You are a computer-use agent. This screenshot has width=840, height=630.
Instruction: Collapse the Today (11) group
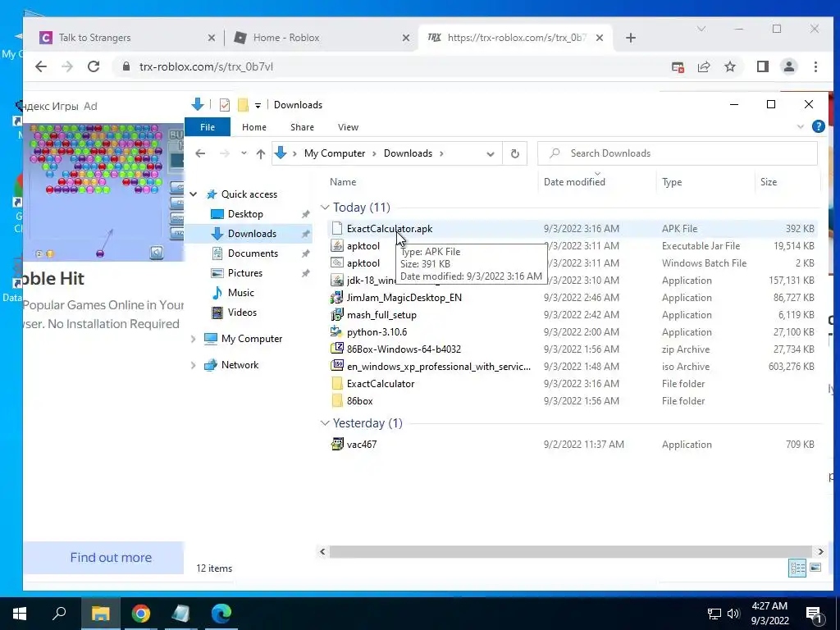(325, 208)
